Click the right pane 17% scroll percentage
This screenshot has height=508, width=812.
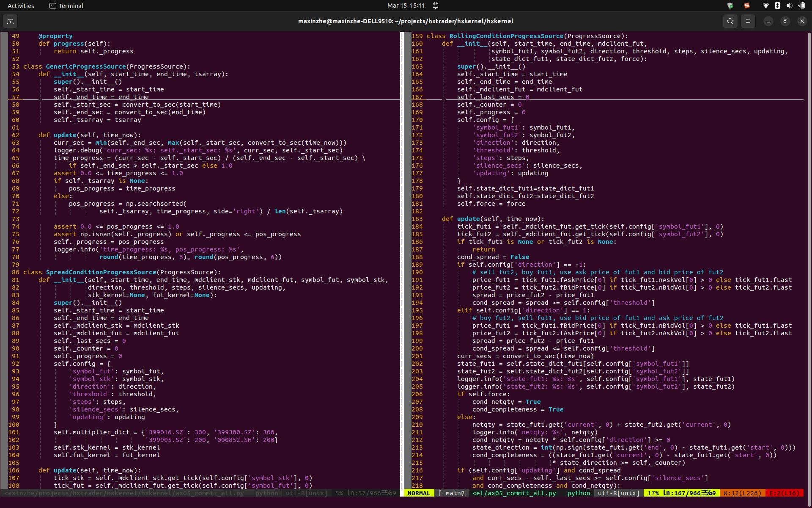[653, 493]
